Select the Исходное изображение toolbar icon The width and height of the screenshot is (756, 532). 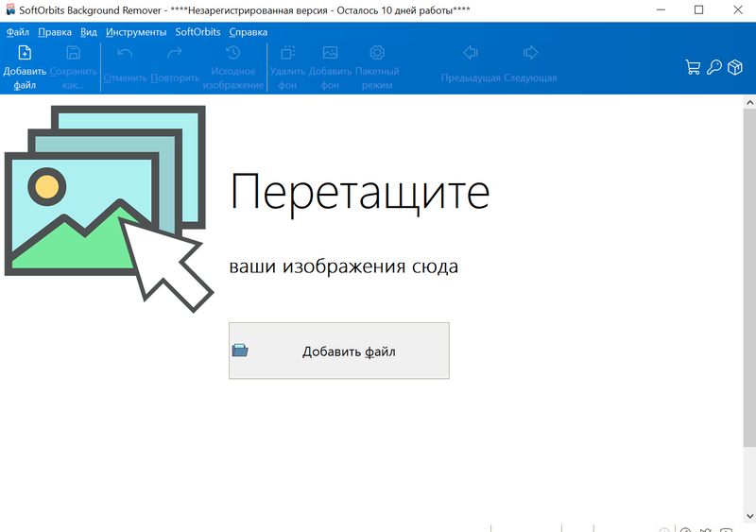[232, 53]
